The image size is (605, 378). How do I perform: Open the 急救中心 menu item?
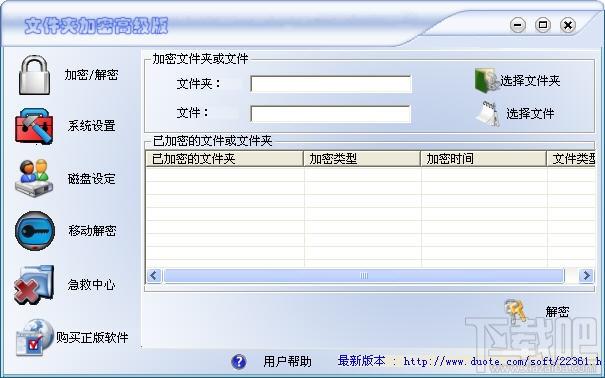[91, 285]
